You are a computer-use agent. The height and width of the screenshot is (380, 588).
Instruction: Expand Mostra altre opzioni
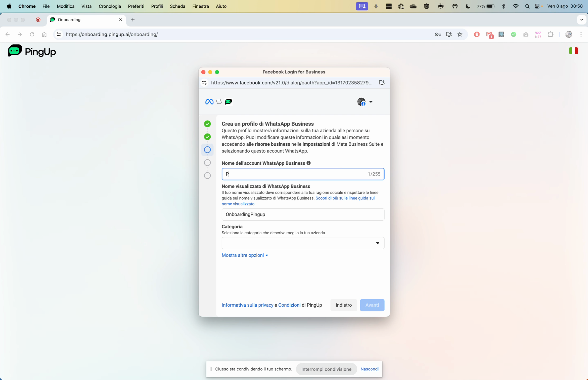pyautogui.click(x=245, y=255)
